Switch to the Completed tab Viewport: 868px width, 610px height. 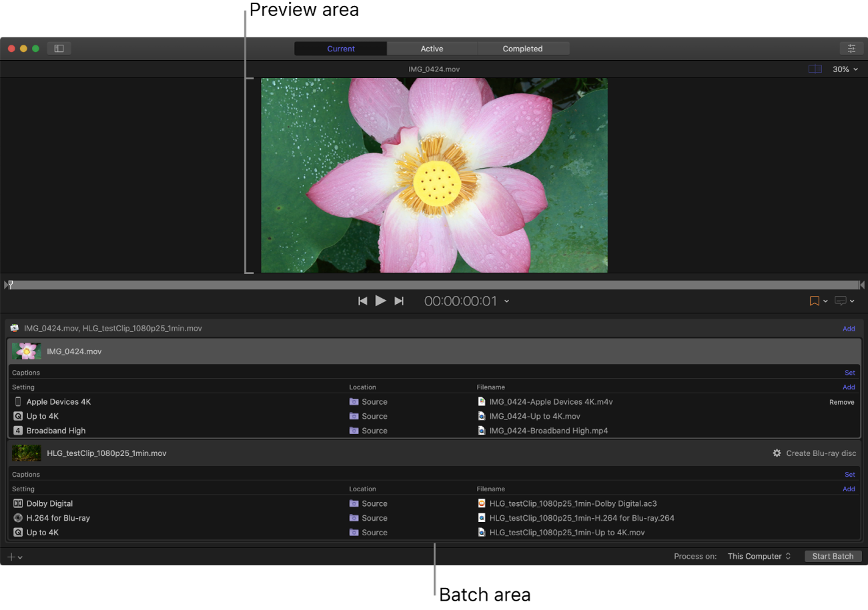[x=523, y=48]
